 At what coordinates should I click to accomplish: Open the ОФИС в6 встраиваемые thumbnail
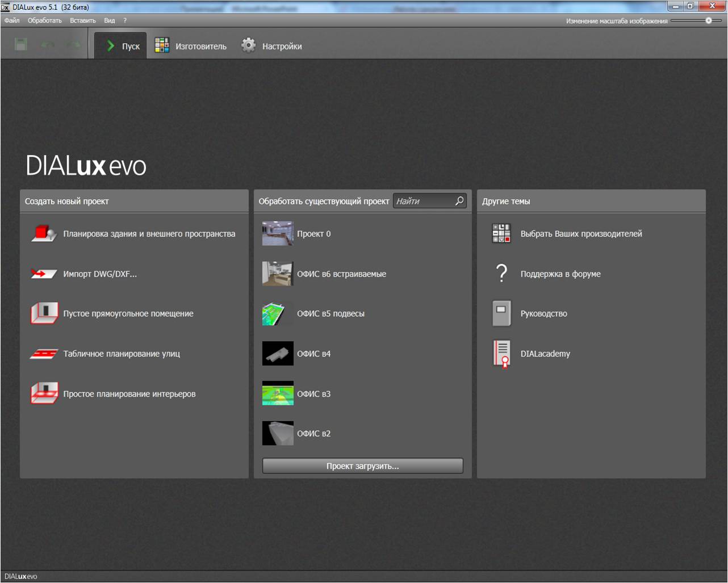point(278,274)
